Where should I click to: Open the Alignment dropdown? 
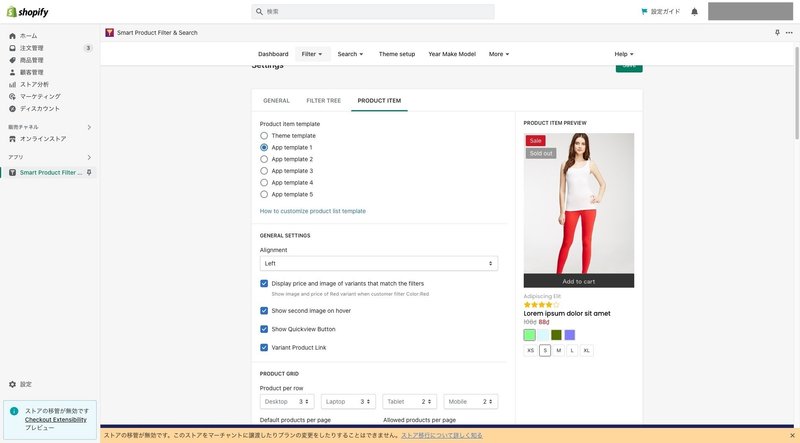point(379,263)
